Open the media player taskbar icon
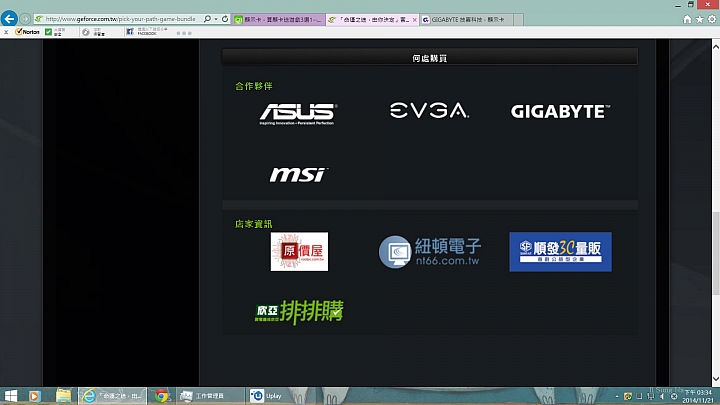The image size is (720, 405). click(x=34, y=396)
